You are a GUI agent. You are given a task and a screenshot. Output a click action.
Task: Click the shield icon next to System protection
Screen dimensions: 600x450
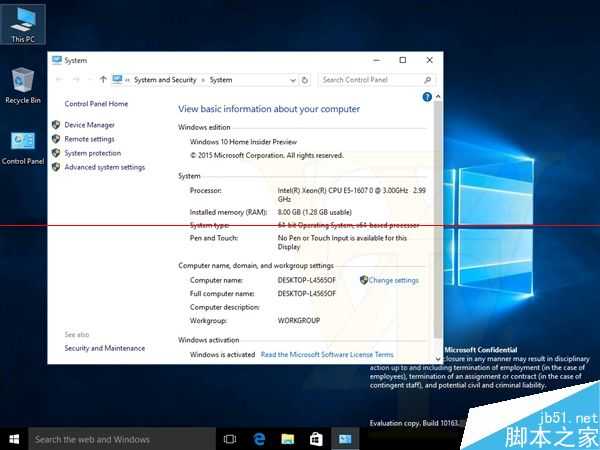[56, 153]
